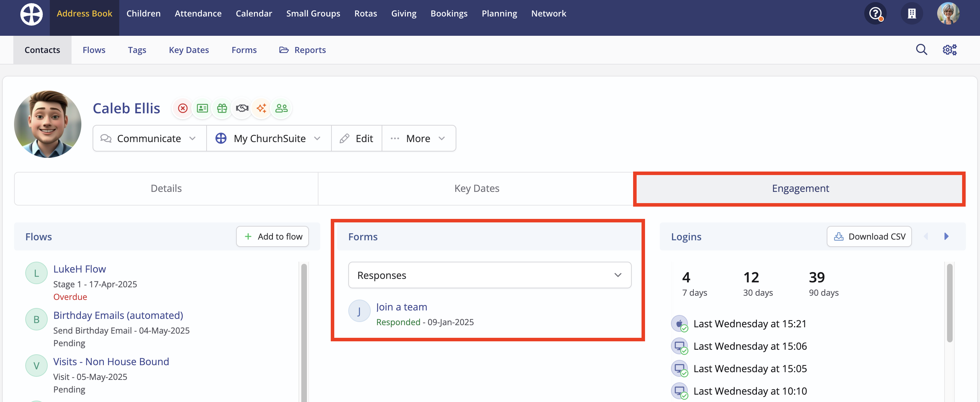Viewport: 980px width, 402px height.
Task: Open the Network module
Action: (x=549, y=14)
